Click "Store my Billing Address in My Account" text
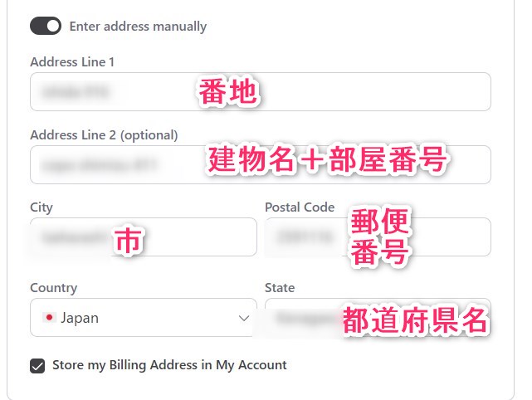Image resolution: width=532 pixels, height=400 pixels. pyautogui.click(x=169, y=365)
